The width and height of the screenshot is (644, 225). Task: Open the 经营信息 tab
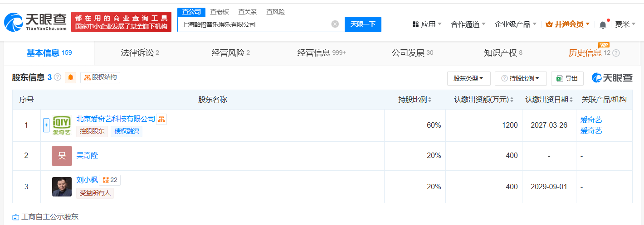coord(322,53)
